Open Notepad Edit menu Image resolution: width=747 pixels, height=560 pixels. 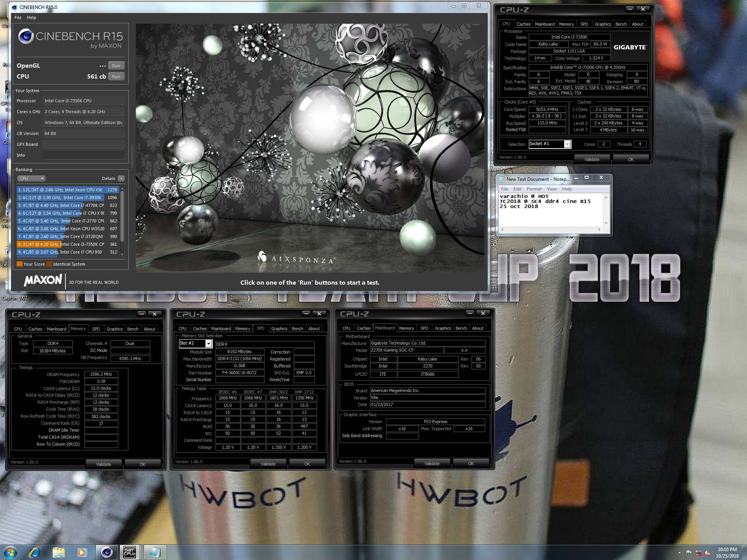(x=517, y=189)
